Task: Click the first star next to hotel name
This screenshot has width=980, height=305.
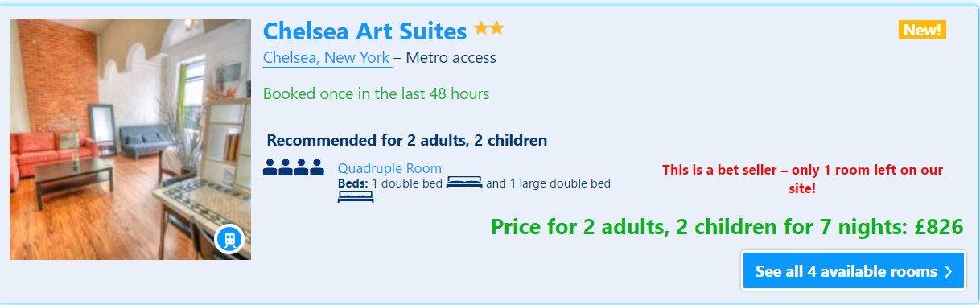Action: tap(481, 29)
